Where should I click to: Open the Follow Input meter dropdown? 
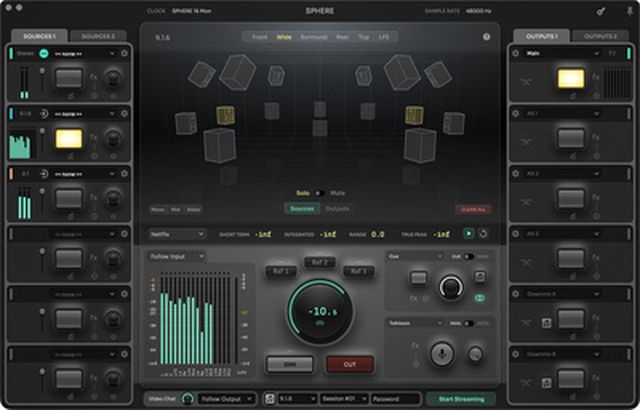177,256
